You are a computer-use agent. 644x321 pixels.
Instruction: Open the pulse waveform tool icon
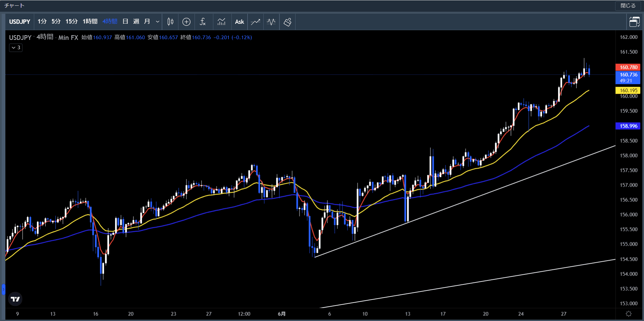271,22
